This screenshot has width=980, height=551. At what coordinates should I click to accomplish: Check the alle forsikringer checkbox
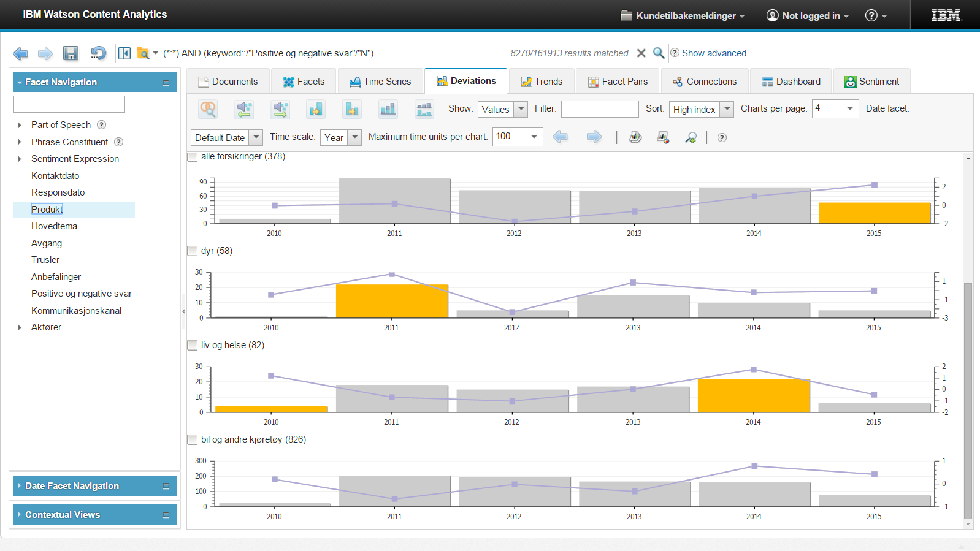[193, 157]
